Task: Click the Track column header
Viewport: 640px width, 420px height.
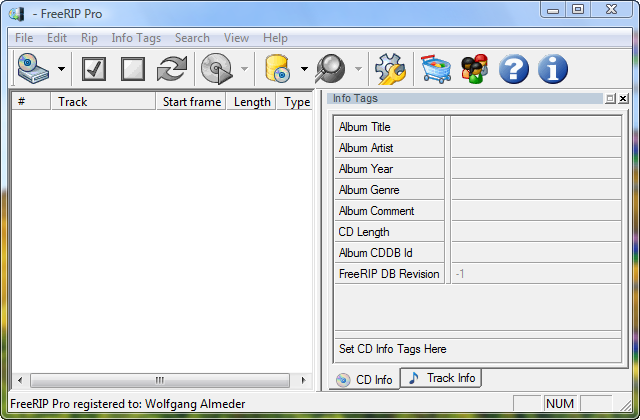Action: (103, 101)
